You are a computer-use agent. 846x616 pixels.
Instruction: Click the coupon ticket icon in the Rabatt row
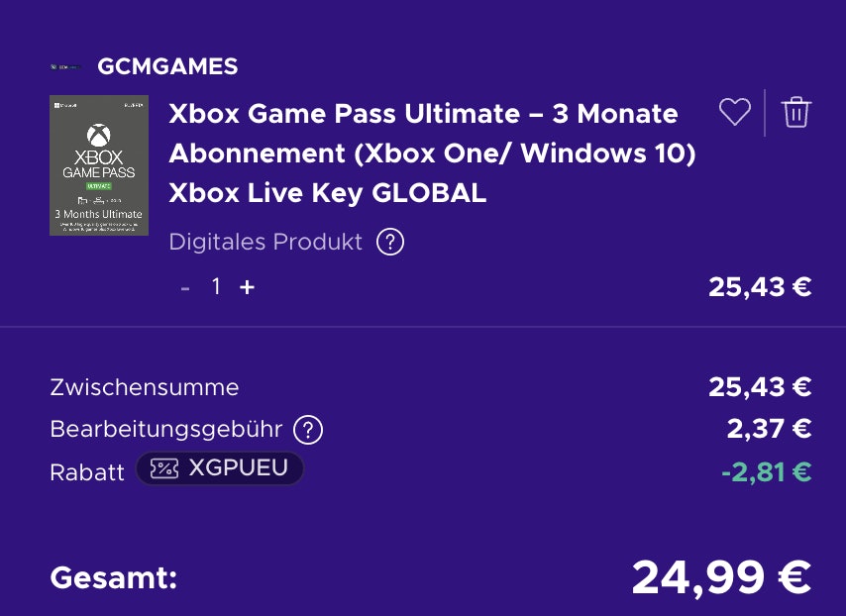(164, 468)
